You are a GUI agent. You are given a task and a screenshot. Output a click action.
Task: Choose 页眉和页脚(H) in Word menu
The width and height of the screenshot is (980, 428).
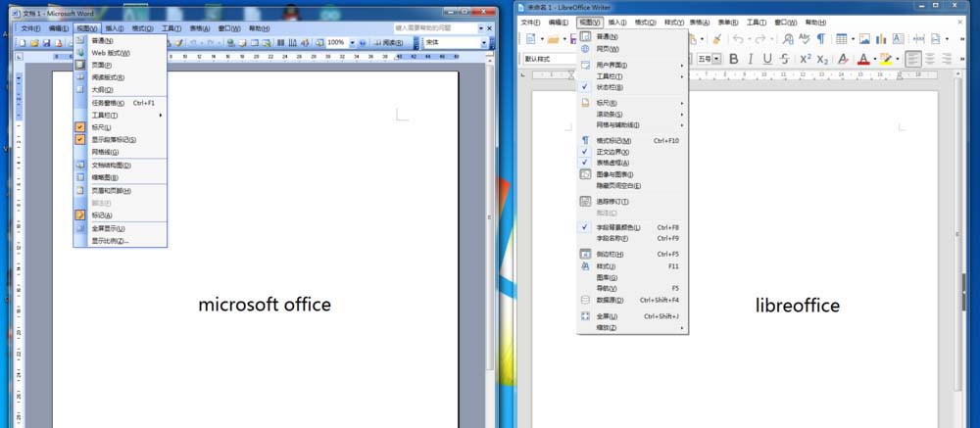point(120,191)
